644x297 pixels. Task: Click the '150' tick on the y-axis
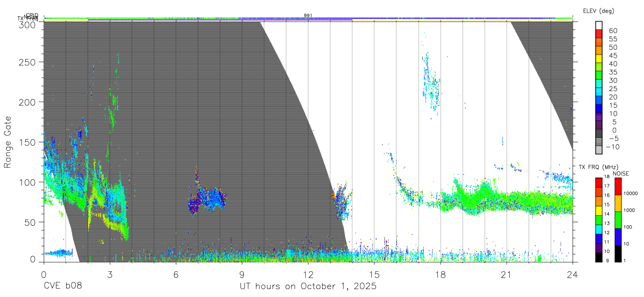(28, 142)
